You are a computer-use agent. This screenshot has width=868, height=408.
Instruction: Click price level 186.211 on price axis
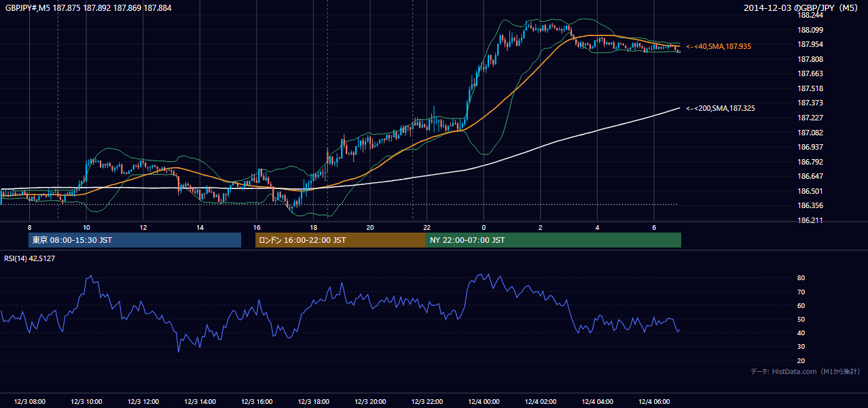pyautogui.click(x=811, y=220)
